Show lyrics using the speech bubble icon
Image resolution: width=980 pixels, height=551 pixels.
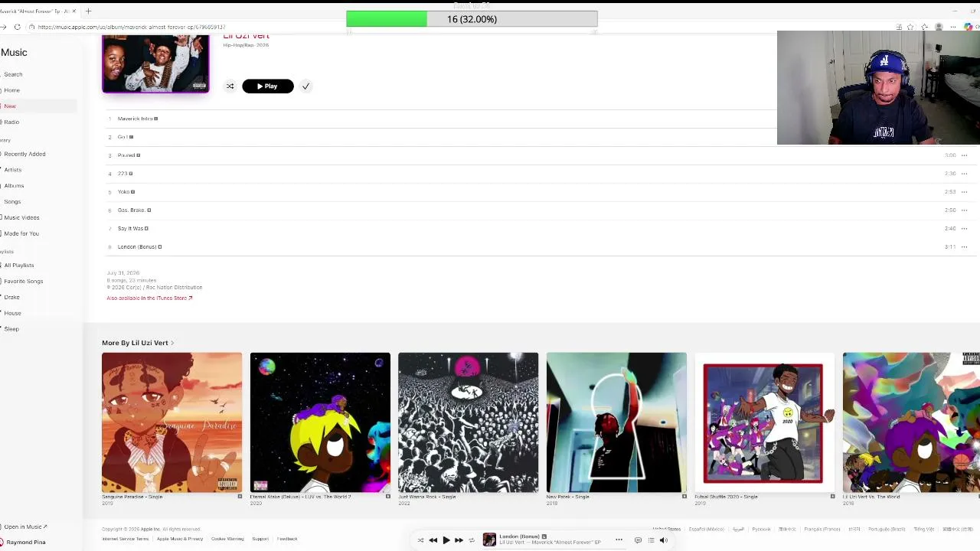(638, 540)
